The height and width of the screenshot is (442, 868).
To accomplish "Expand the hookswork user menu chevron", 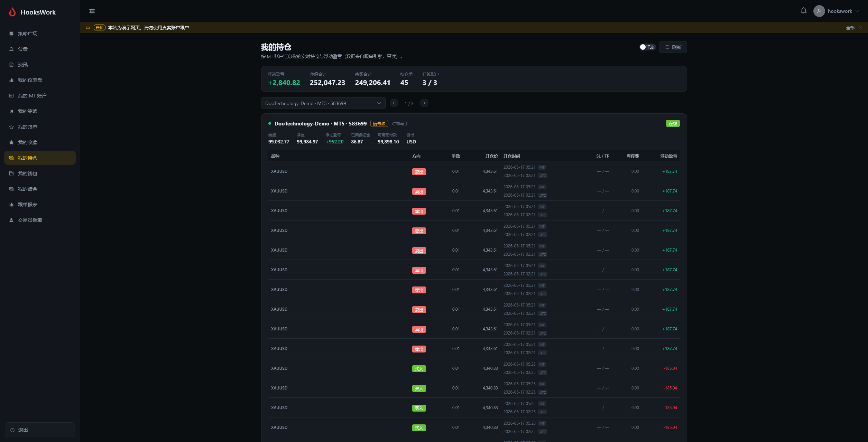I will click(857, 11).
